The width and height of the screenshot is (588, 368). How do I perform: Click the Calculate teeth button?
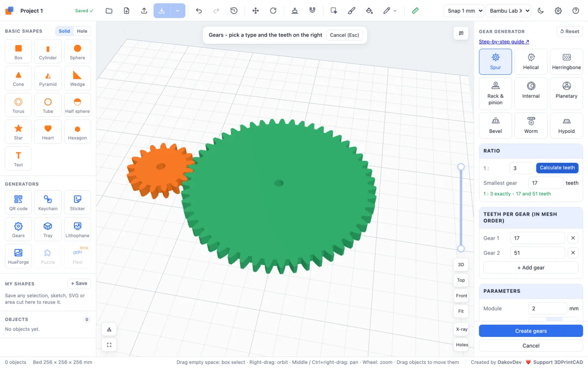click(x=557, y=168)
